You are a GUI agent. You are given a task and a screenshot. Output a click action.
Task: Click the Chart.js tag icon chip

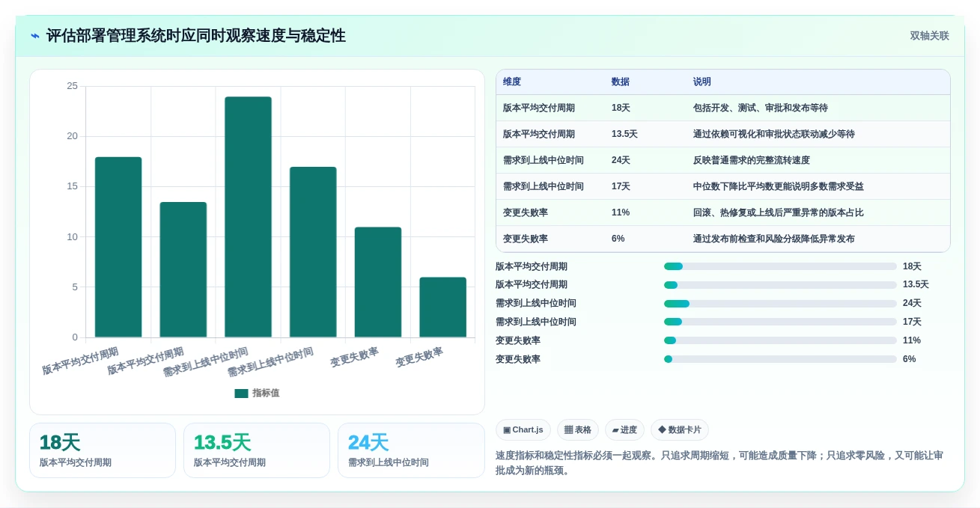(x=523, y=429)
